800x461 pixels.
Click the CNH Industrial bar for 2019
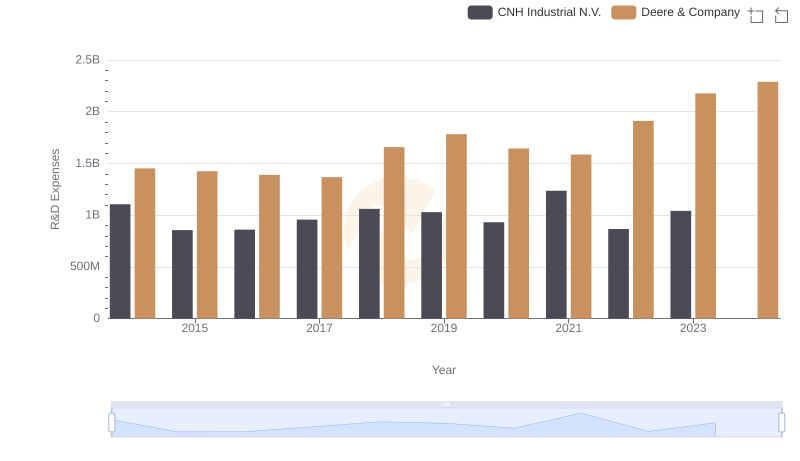point(432,265)
